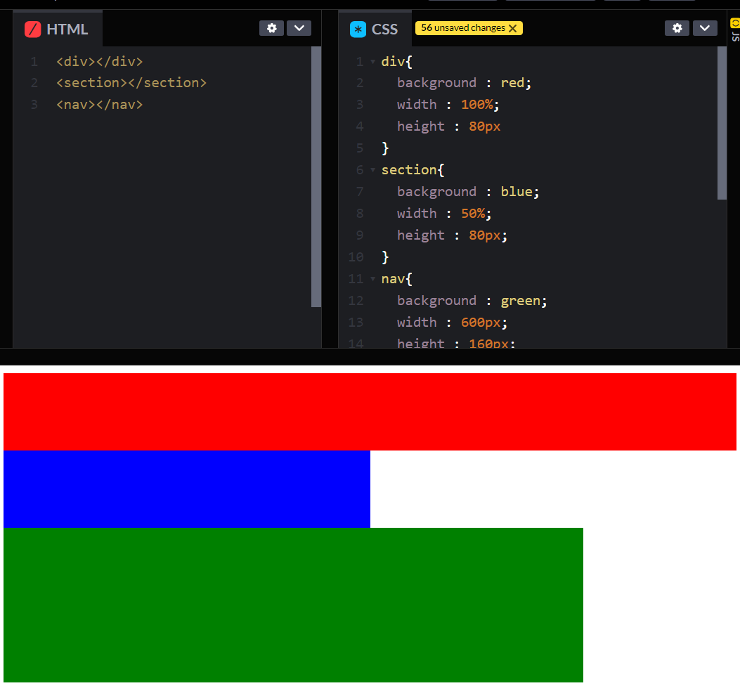Expand CSS panel options chevron
This screenshot has width=740, height=700.
pyautogui.click(x=705, y=28)
